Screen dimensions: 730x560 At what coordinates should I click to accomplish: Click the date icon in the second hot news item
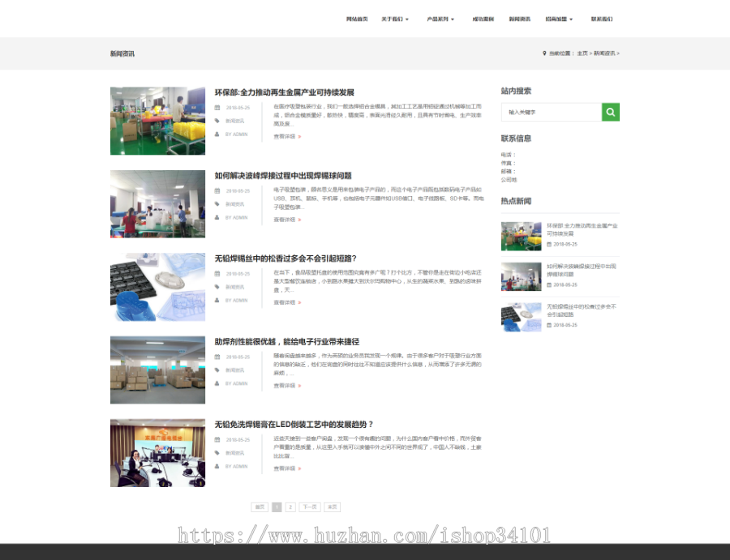click(x=549, y=285)
